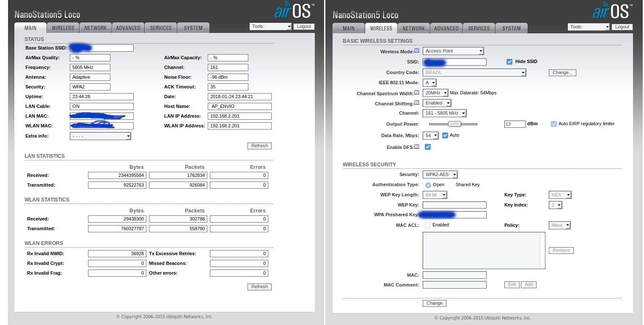Click the WPA Preshared Key field
This screenshot has height=325, width=644.
click(454, 215)
